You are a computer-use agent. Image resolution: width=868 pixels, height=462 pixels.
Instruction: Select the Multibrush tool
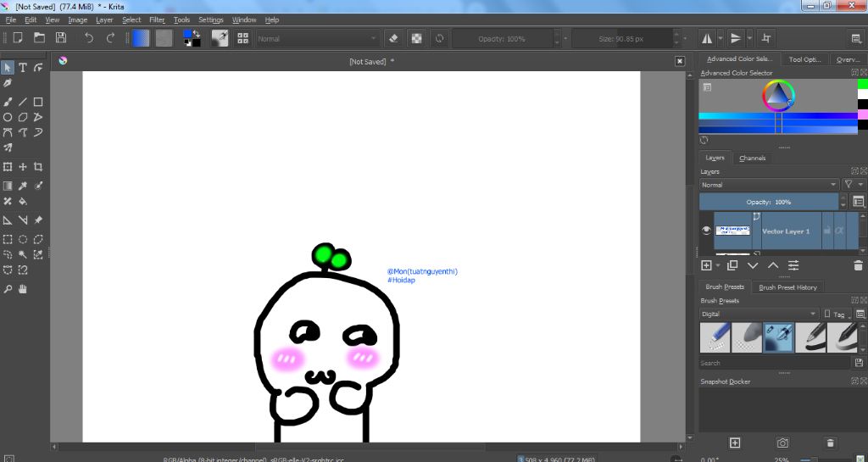coord(7,148)
